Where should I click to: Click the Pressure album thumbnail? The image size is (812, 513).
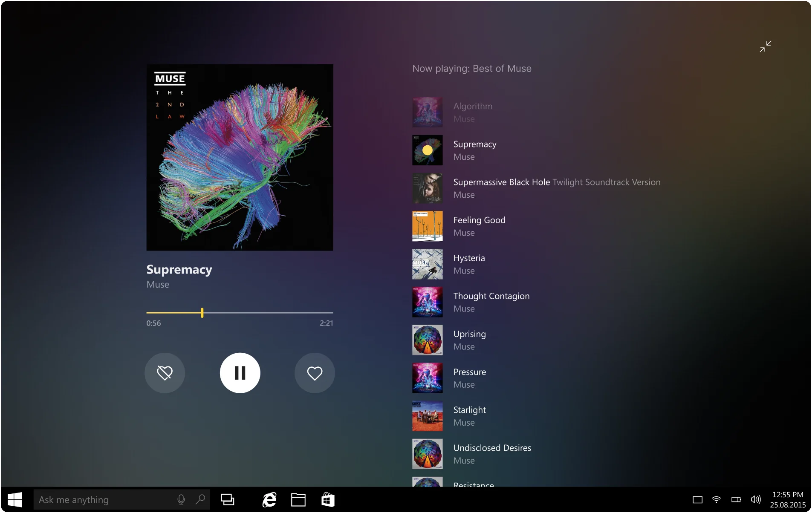pyautogui.click(x=428, y=378)
